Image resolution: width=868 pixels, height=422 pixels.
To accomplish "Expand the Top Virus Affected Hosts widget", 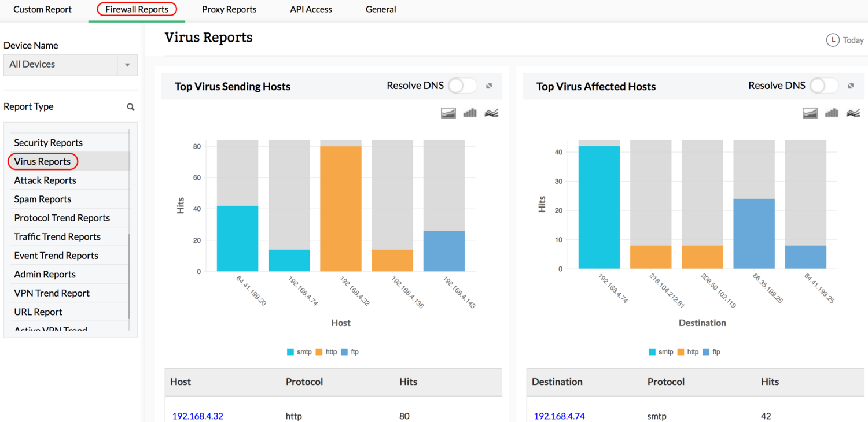I will 851,86.
